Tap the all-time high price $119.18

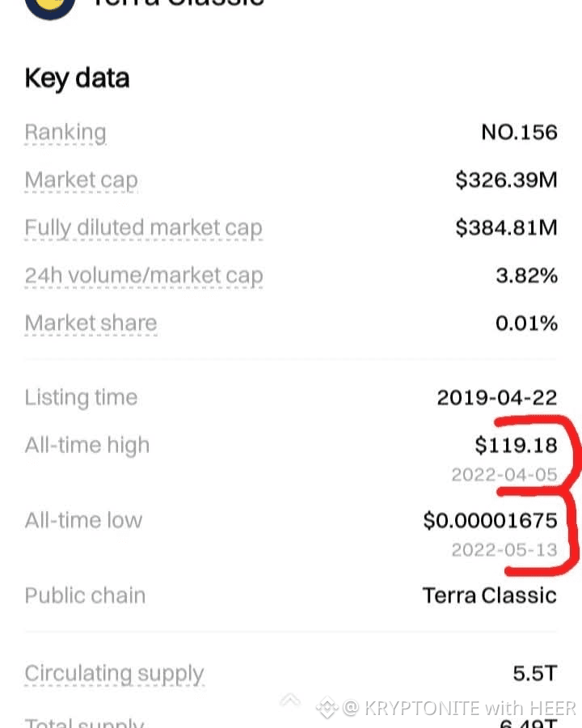[x=516, y=444]
